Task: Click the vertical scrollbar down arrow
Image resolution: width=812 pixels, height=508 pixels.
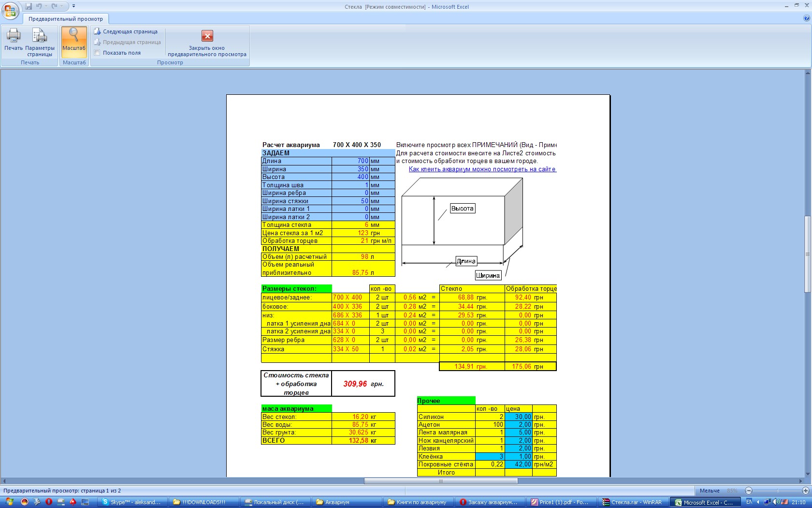Action: [x=807, y=475]
